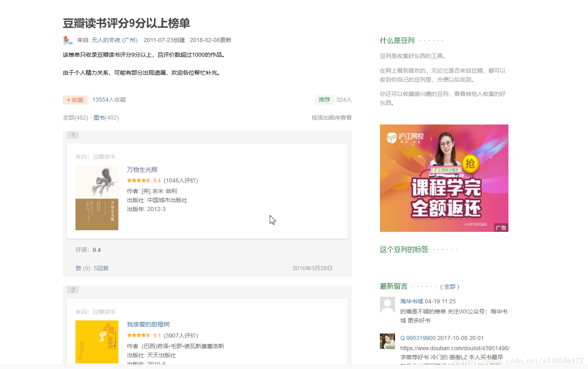
Task: Click the Q 995319900 commenter avatar
Action: coord(387,341)
